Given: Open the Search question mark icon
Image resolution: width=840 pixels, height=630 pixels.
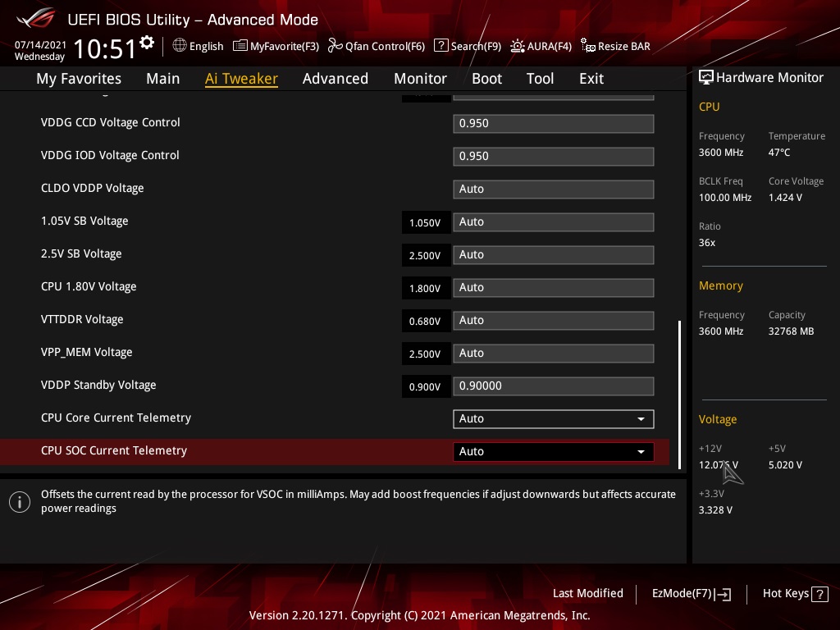Looking at the screenshot, I should click(x=441, y=46).
